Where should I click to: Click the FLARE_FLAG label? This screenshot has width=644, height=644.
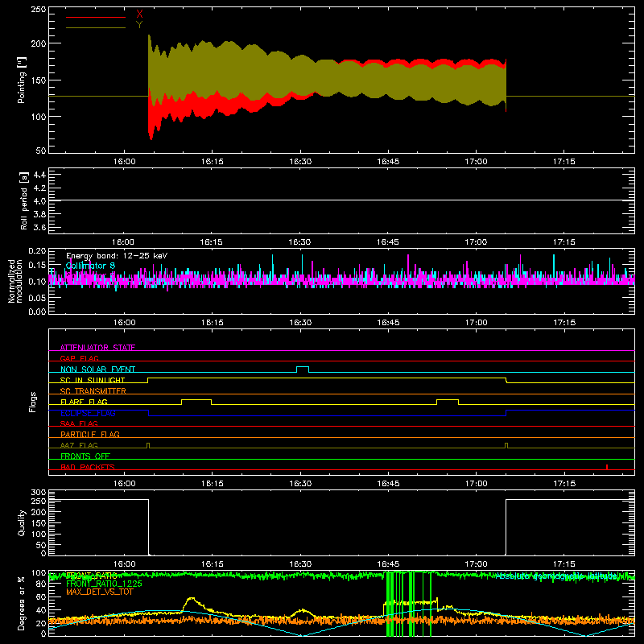point(84,402)
